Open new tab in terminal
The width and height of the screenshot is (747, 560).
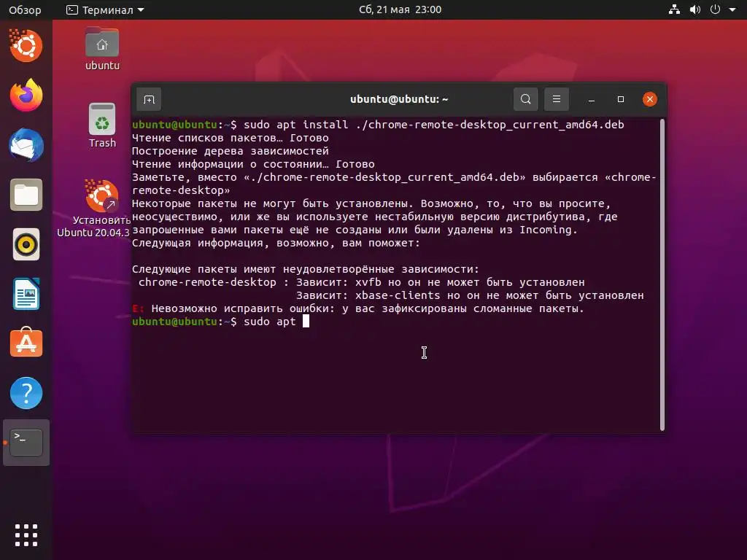(149, 99)
